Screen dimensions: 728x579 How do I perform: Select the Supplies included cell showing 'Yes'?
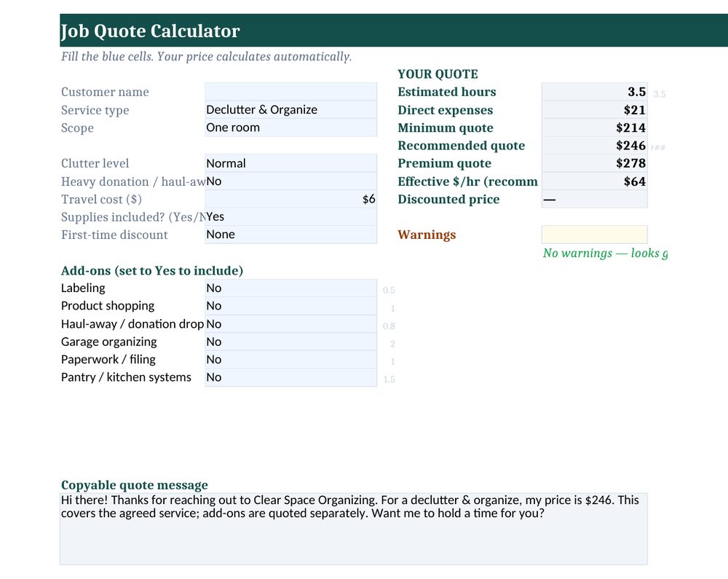click(290, 217)
